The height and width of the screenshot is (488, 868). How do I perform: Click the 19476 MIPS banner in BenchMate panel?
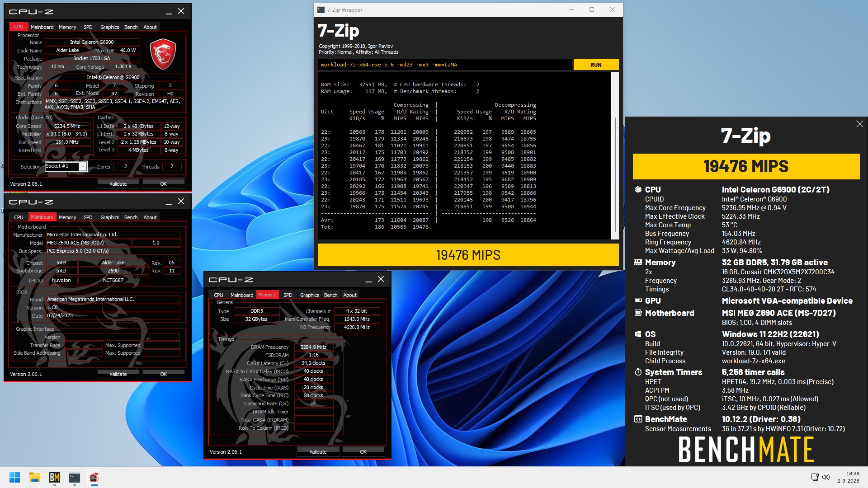746,166
